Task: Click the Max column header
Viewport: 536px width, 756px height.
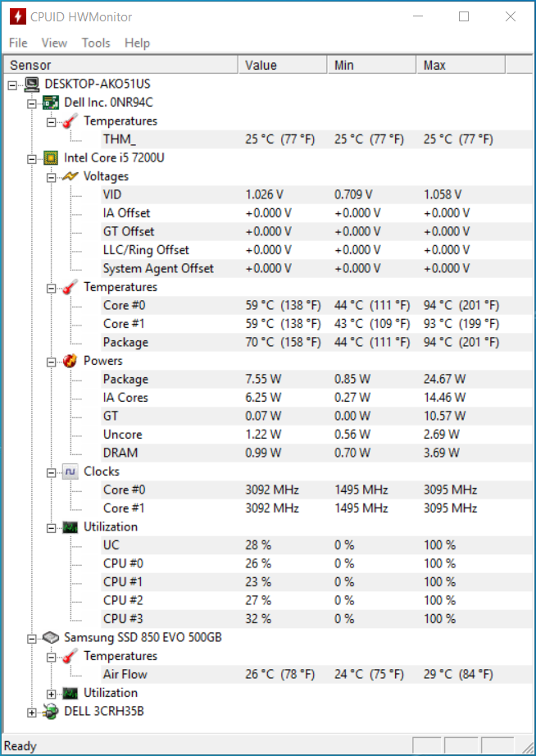Action: click(x=461, y=65)
